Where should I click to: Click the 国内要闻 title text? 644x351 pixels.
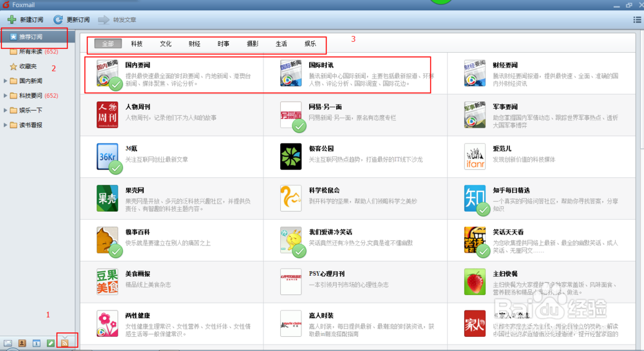coord(138,65)
